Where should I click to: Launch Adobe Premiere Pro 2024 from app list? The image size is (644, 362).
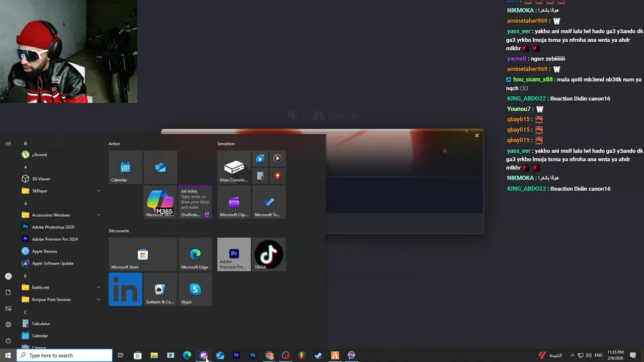click(x=61, y=239)
